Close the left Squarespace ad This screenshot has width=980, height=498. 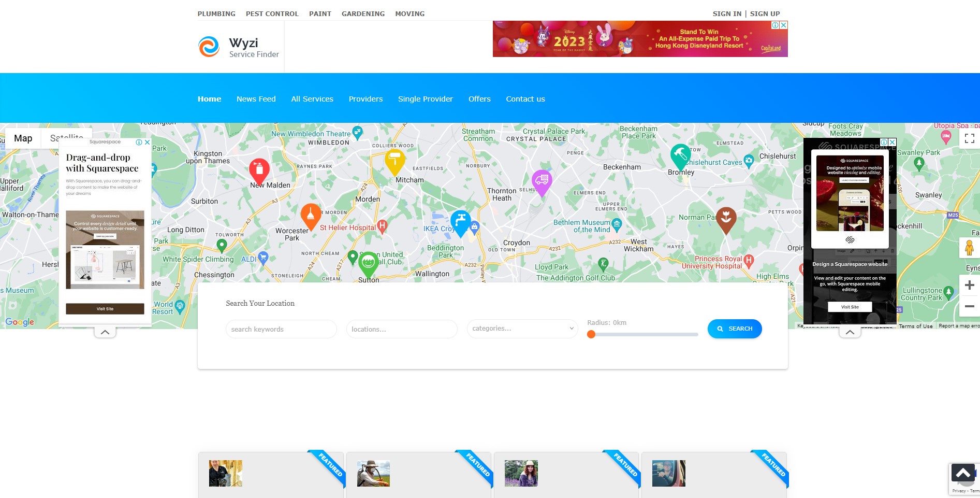(x=147, y=142)
